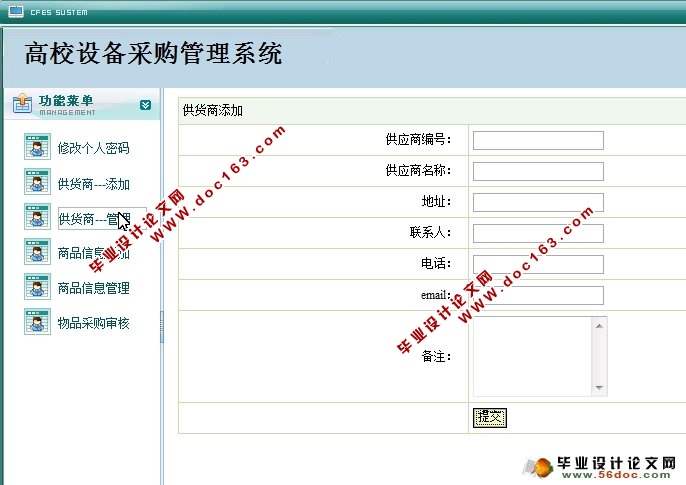Click the 功能菜单 management icon
686x485 pixels.
click(x=22, y=104)
